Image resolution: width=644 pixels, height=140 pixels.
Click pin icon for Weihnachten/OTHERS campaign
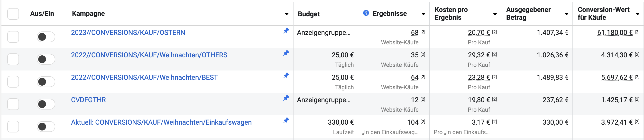click(286, 53)
